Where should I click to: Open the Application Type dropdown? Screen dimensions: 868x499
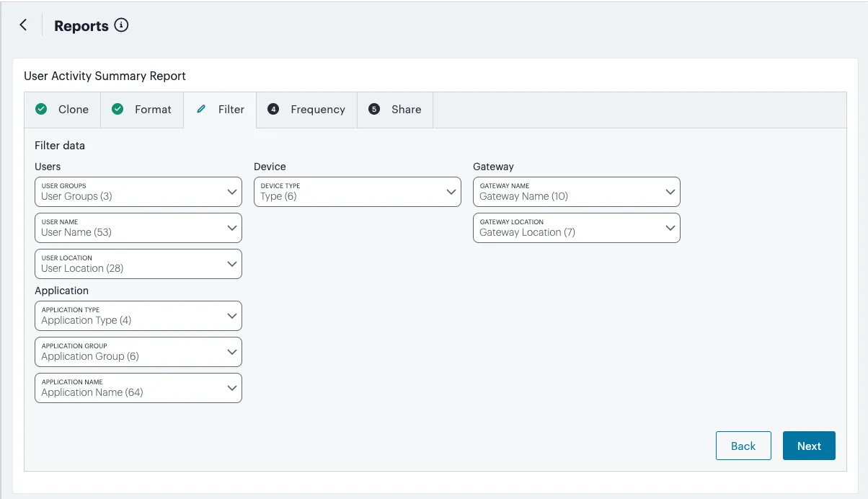point(138,316)
